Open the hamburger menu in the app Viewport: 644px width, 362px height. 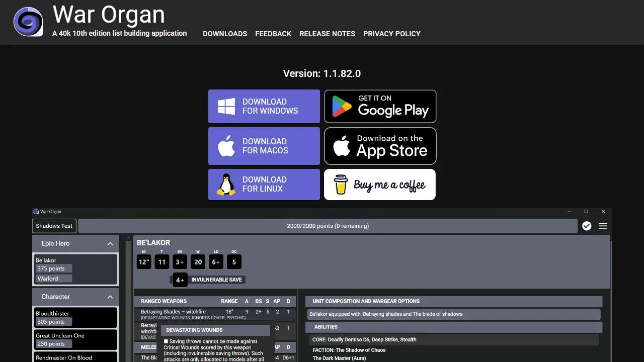point(603,226)
